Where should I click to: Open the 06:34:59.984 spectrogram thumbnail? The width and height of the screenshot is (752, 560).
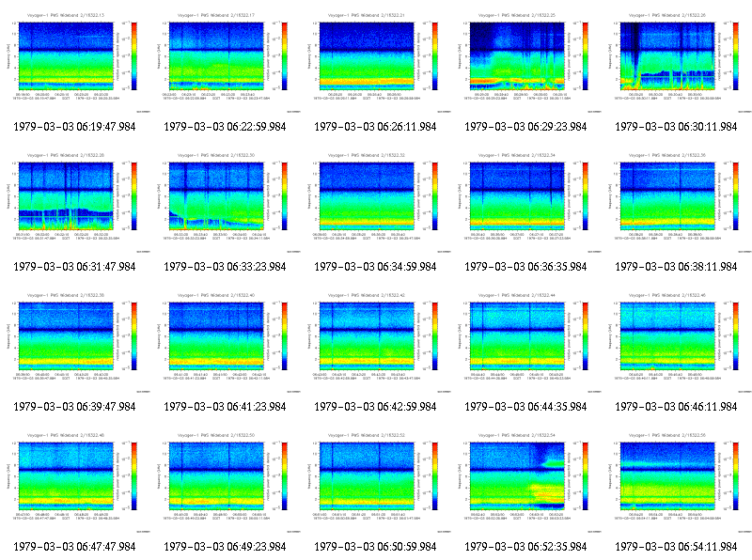tap(376, 202)
